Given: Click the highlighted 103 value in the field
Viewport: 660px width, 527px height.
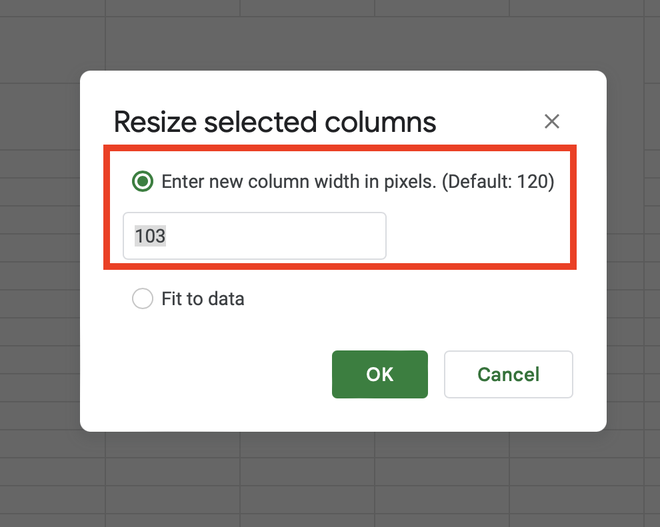Looking at the screenshot, I should (150, 236).
